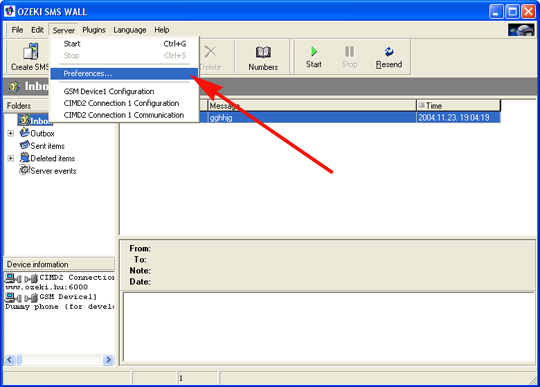Click the Message column header
This screenshot has width=540, height=387.
pos(312,105)
